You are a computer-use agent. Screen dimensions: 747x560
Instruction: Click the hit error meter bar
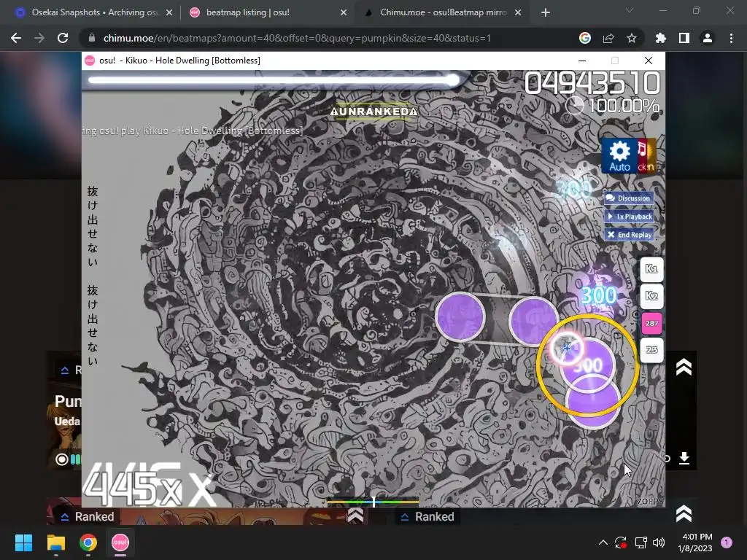coord(373,502)
